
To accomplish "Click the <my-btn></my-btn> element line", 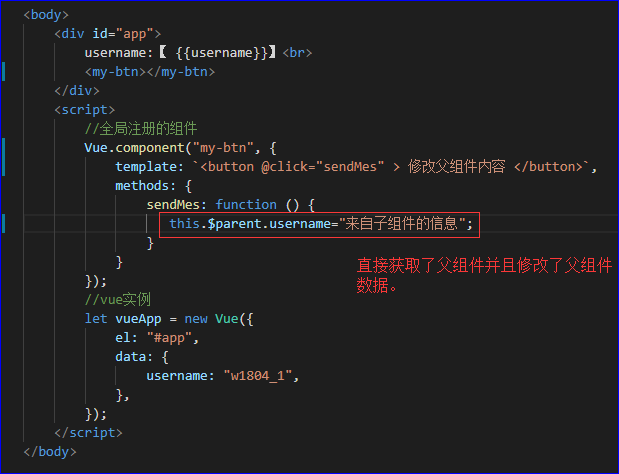I will pos(150,72).
